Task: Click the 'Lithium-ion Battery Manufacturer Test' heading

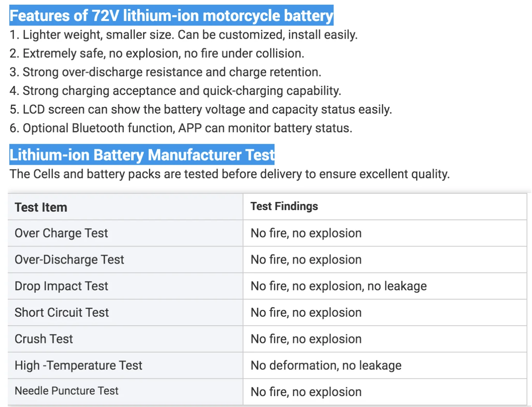Action: [x=142, y=155]
